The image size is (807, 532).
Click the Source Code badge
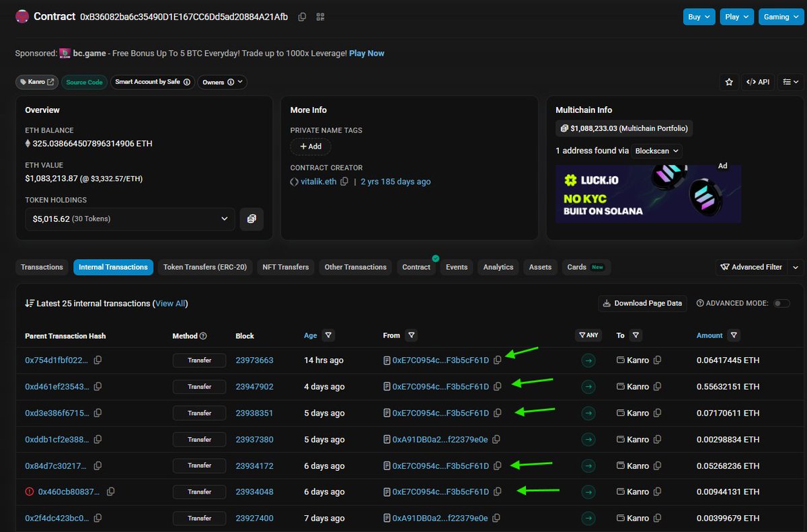84,82
